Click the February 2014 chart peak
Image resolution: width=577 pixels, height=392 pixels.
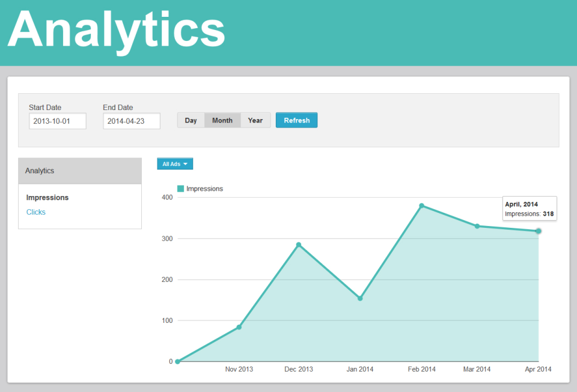pyautogui.click(x=421, y=205)
